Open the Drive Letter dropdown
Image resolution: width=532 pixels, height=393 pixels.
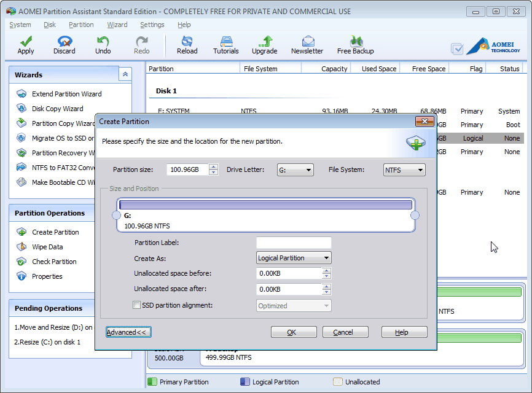click(295, 170)
